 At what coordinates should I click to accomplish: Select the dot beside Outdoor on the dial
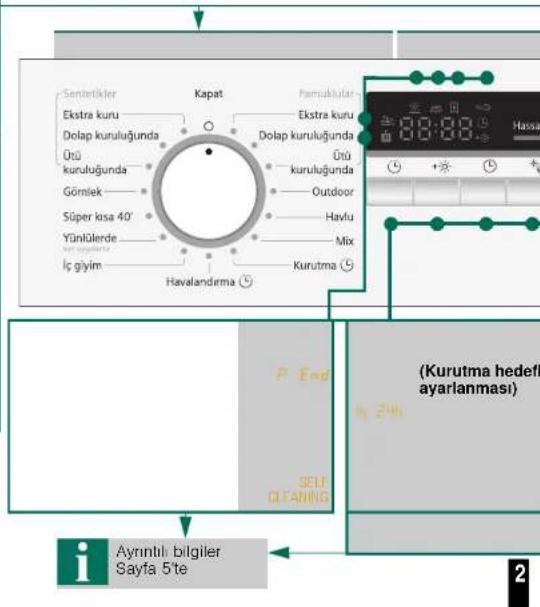273,191
